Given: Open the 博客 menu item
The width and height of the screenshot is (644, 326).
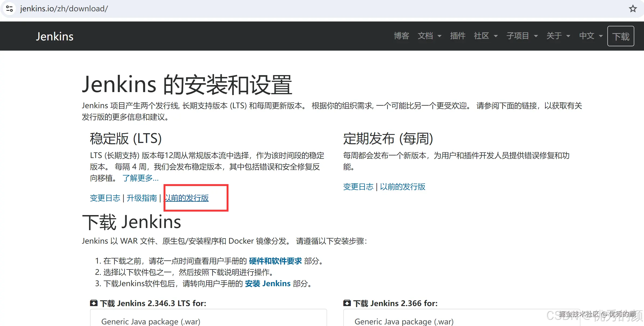Looking at the screenshot, I should [x=401, y=36].
